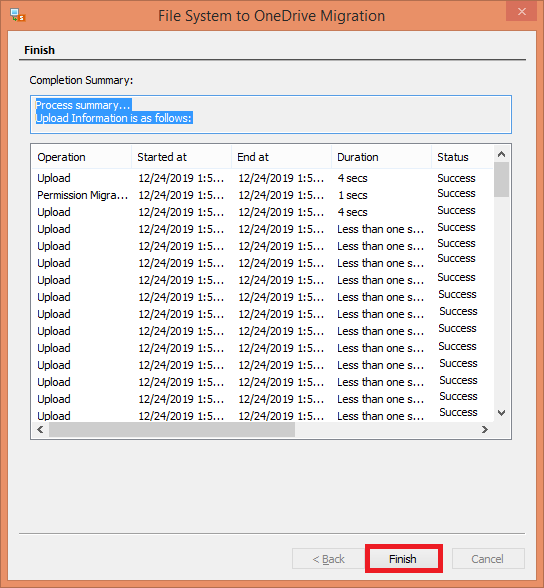The width and height of the screenshot is (544, 588).
Task: Sort by Started at column header
Action: tap(181, 157)
